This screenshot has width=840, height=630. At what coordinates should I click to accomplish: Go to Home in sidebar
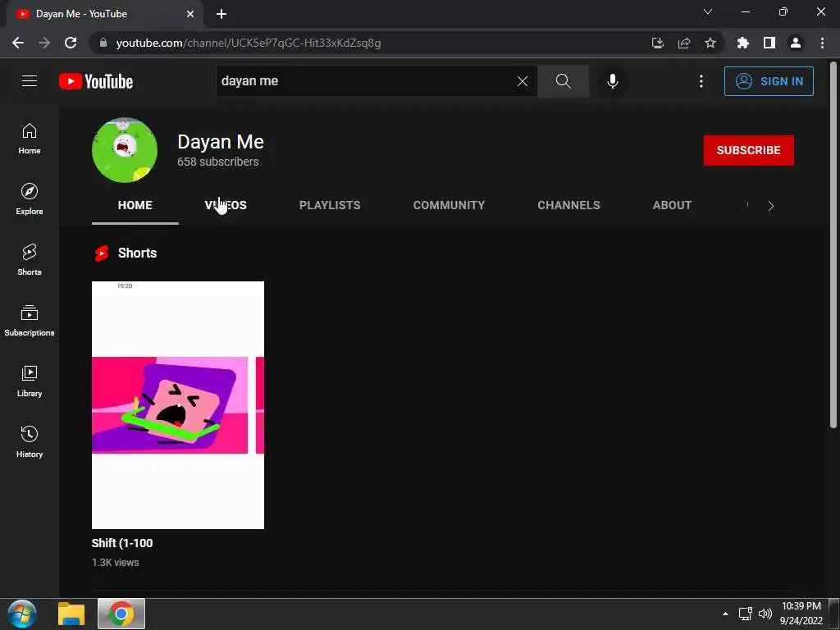click(30, 139)
